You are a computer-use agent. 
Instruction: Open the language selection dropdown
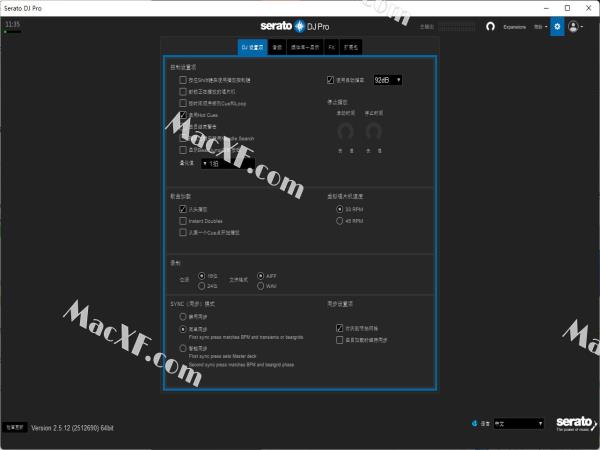click(518, 423)
